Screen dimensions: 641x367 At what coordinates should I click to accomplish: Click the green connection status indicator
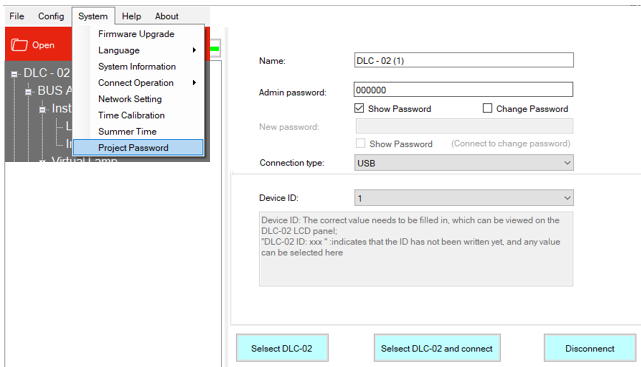click(215, 49)
